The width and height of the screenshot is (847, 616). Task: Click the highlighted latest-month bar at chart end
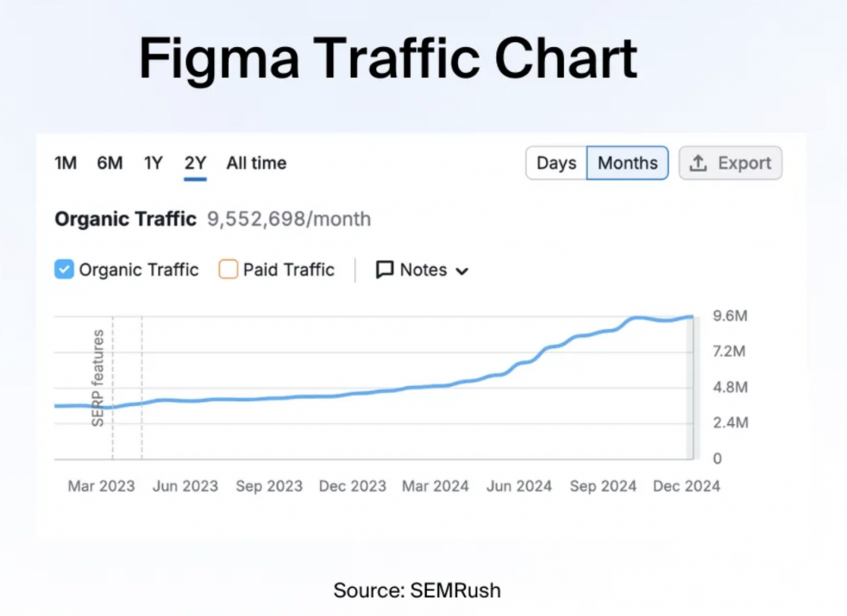(x=693, y=388)
